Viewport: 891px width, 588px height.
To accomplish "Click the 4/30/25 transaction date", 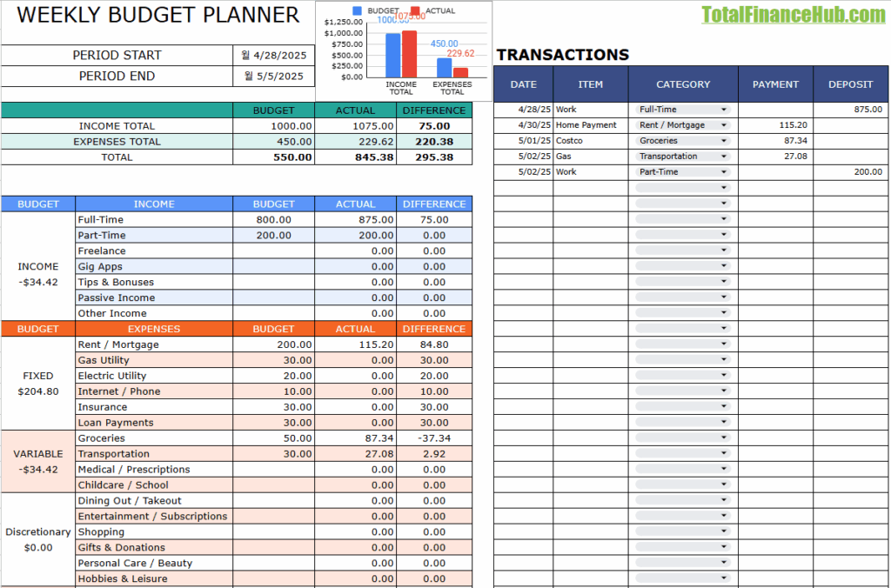I will [523, 125].
